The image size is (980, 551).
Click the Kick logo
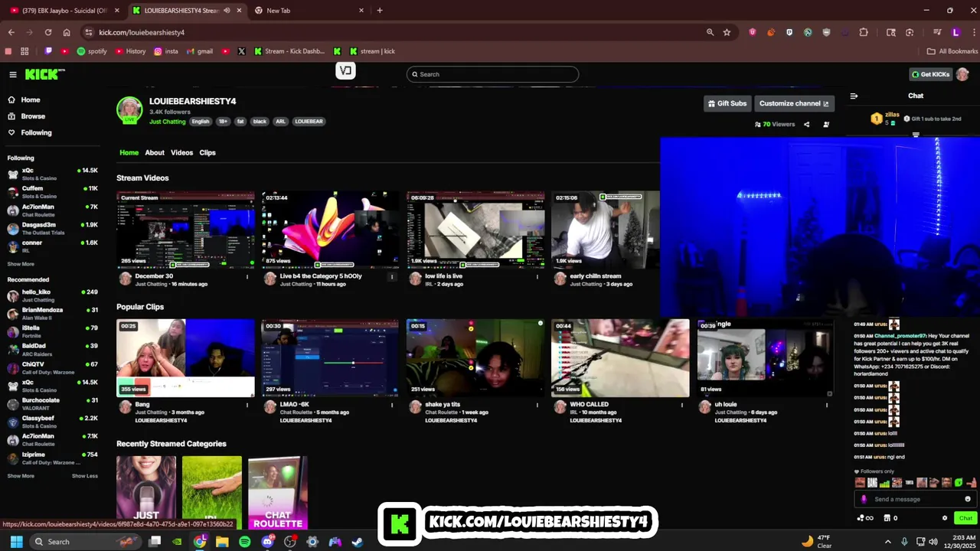click(x=44, y=74)
